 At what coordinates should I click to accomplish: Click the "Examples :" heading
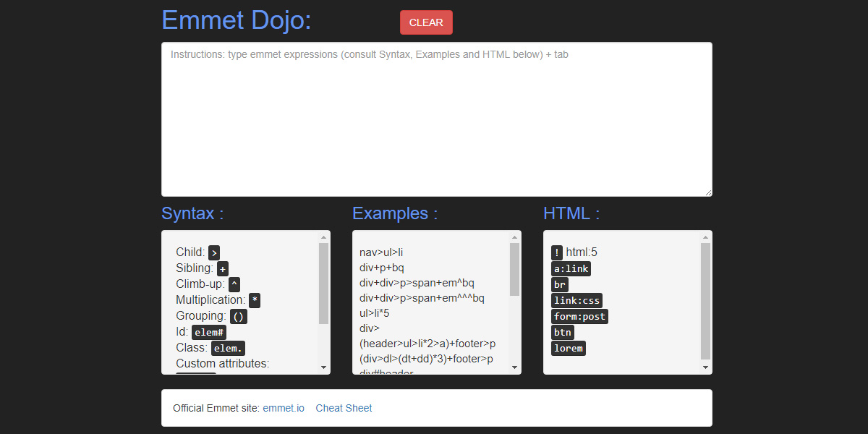pos(395,213)
